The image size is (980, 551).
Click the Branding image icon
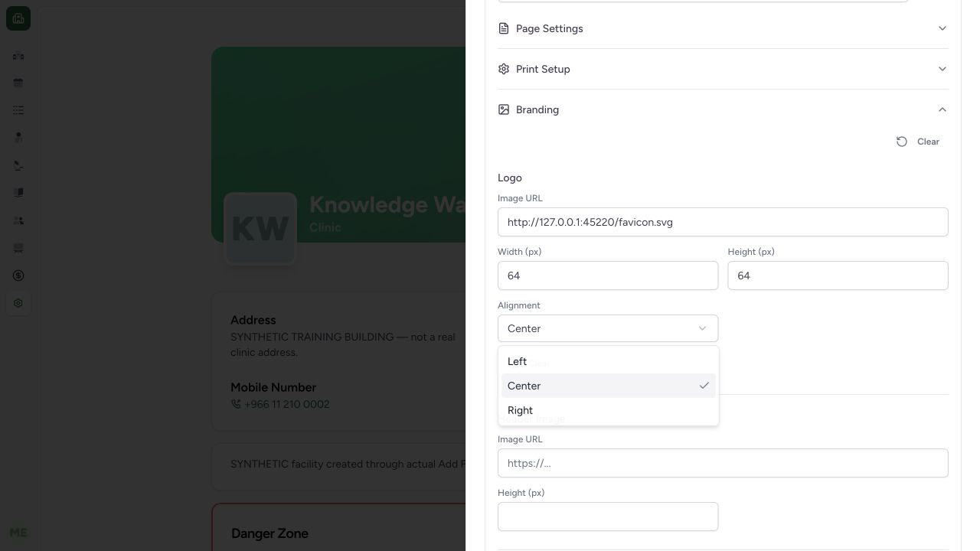pyautogui.click(x=504, y=109)
